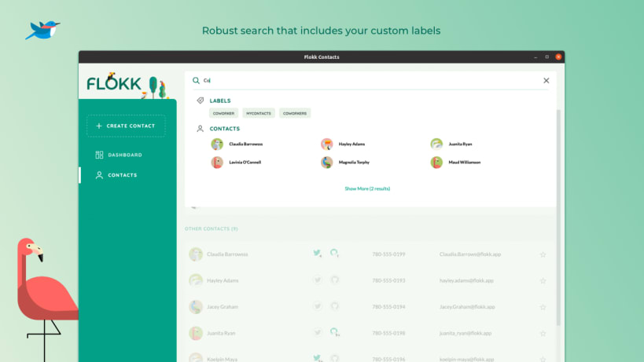
Task: Click the Labels tag icon
Action: click(201, 101)
